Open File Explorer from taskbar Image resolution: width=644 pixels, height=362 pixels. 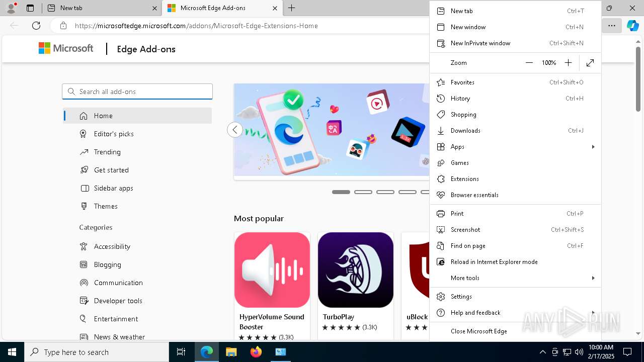tap(231, 352)
